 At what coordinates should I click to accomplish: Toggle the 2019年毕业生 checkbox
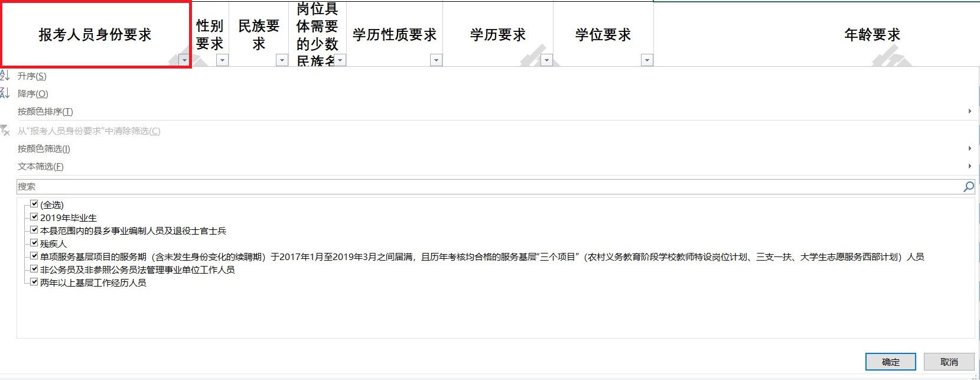tap(34, 217)
